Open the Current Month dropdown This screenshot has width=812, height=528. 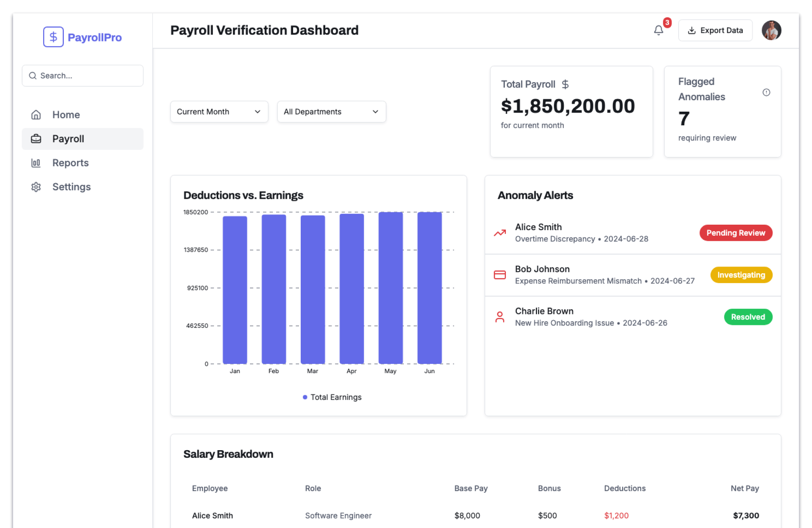[x=219, y=112]
